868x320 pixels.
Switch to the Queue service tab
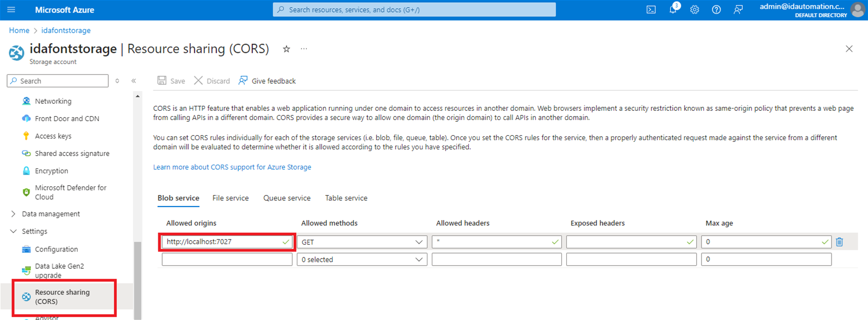click(287, 198)
